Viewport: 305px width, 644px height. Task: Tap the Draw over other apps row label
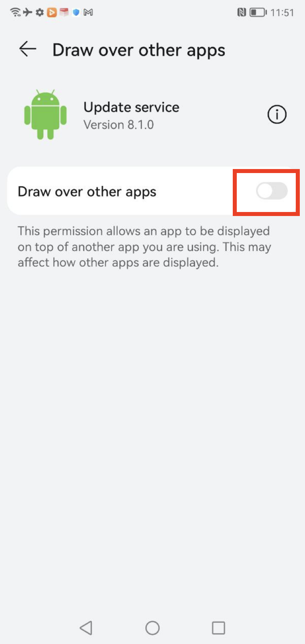tap(87, 192)
